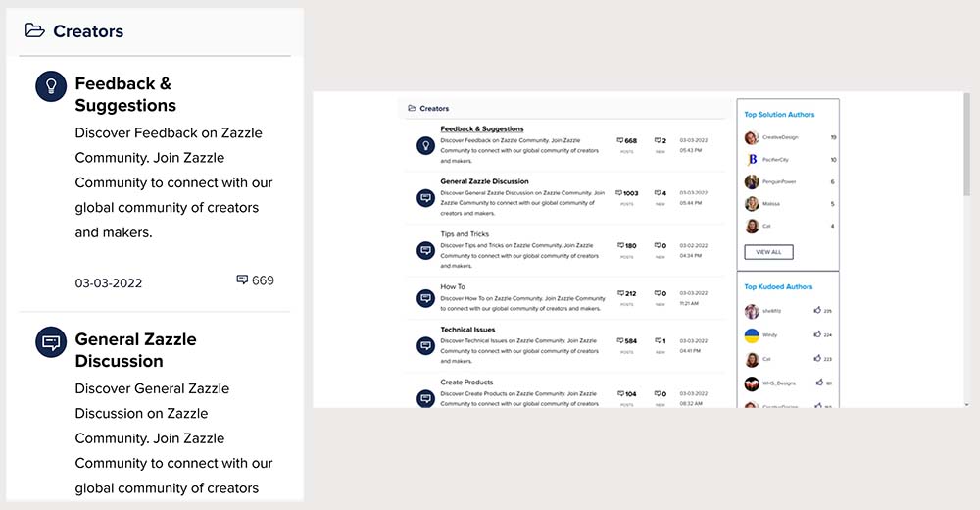Open the CreativeDesign user name link
The image size is (980, 510).
tap(780, 137)
